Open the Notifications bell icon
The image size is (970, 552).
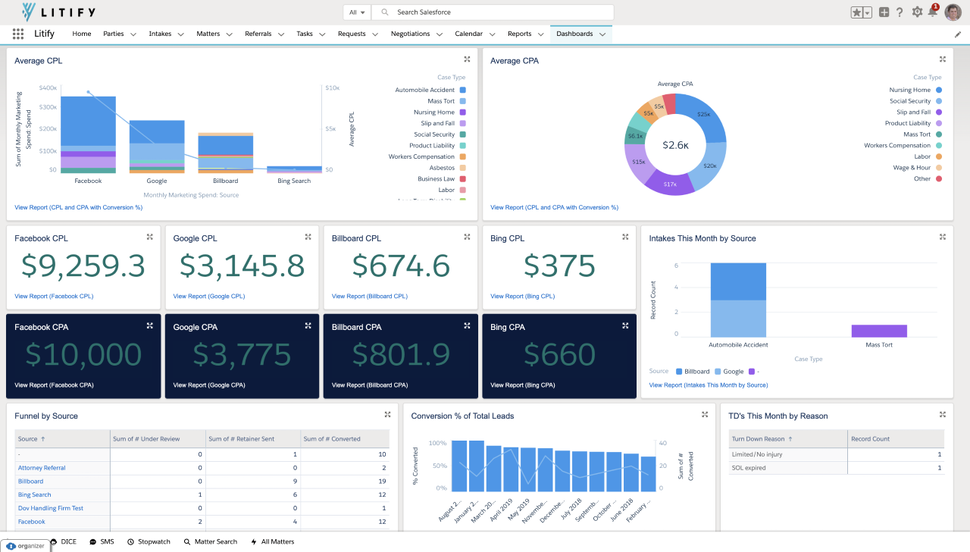click(x=932, y=12)
